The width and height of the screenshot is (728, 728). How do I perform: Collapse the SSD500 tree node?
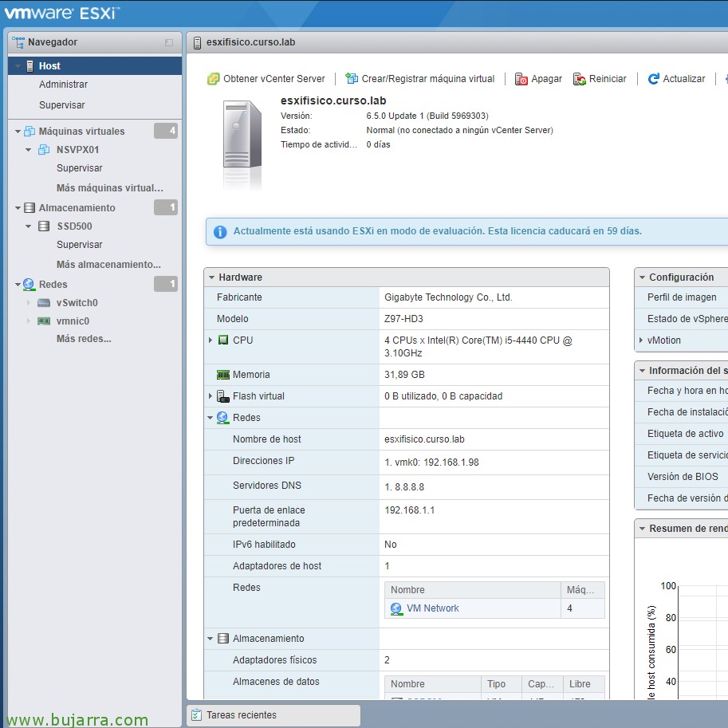click(x=29, y=226)
